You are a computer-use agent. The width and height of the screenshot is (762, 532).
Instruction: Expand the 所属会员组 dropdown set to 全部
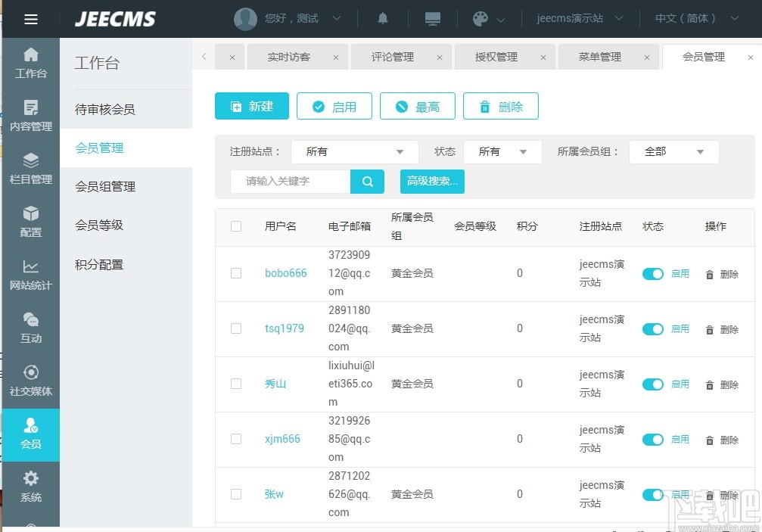click(673, 151)
